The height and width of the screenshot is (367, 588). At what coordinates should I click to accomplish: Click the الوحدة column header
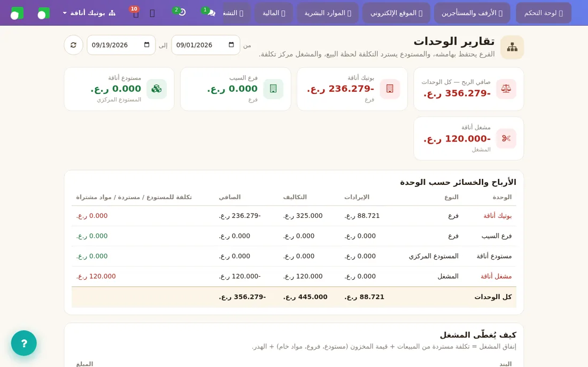502,197
